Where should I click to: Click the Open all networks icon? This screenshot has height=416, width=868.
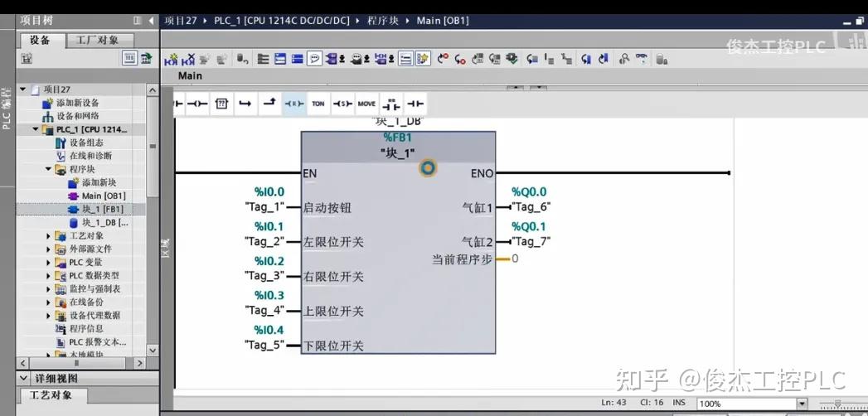click(281, 59)
